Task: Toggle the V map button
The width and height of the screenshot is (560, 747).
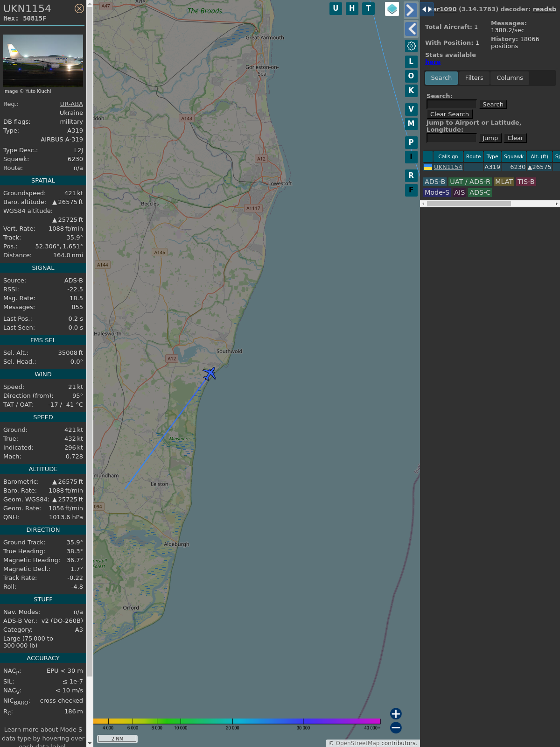Action: click(x=411, y=109)
